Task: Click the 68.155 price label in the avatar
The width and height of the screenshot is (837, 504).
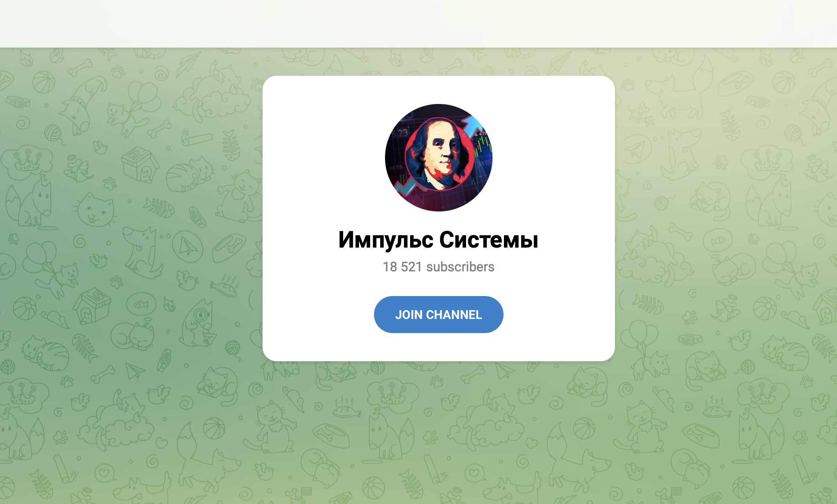Action: [x=396, y=167]
